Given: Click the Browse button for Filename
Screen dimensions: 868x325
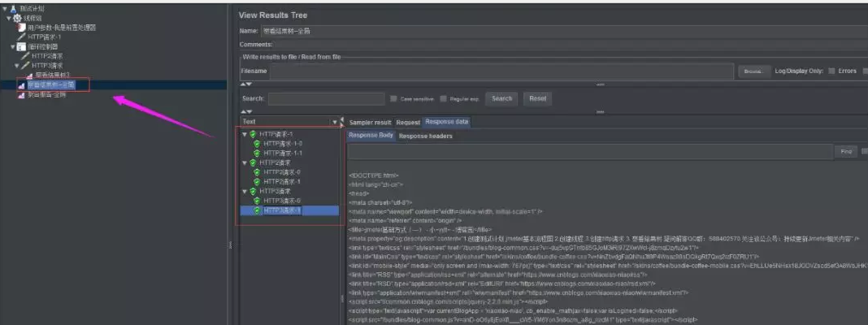Looking at the screenshot, I should [754, 71].
